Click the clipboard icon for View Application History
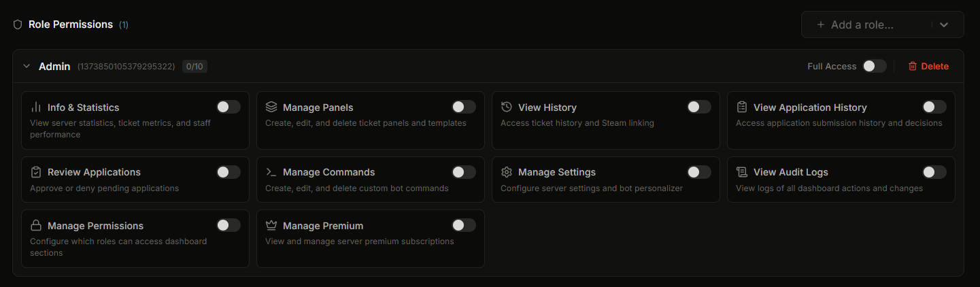 tap(742, 107)
